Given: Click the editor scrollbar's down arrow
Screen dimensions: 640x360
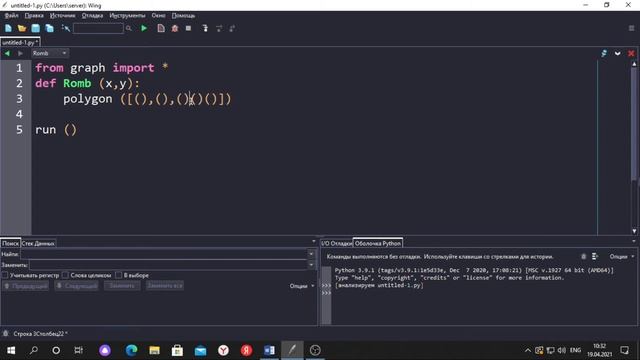Looking at the screenshot, I should point(634,231).
